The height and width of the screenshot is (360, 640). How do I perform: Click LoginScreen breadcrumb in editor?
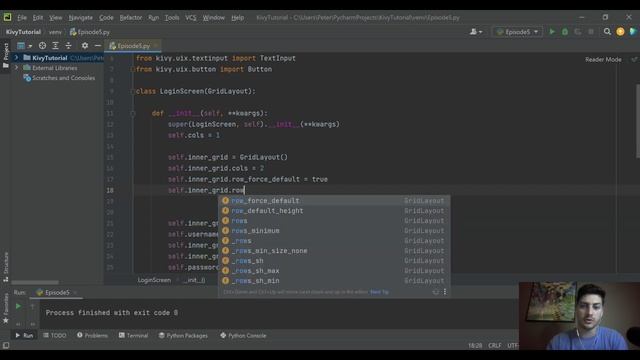154,280
